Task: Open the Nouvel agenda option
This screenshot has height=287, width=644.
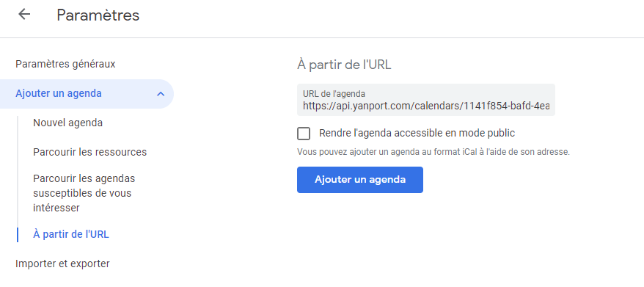Action: (67, 123)
